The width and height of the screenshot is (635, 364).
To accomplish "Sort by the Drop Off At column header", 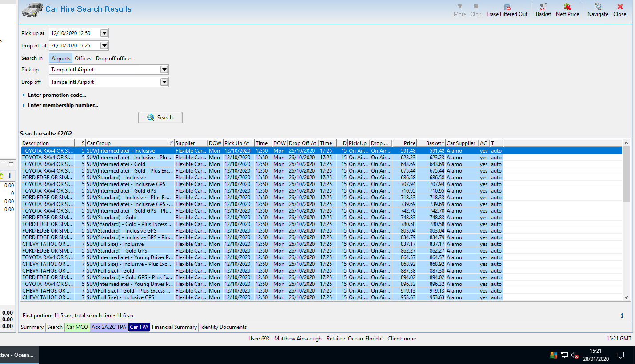I will coord(303,143).
